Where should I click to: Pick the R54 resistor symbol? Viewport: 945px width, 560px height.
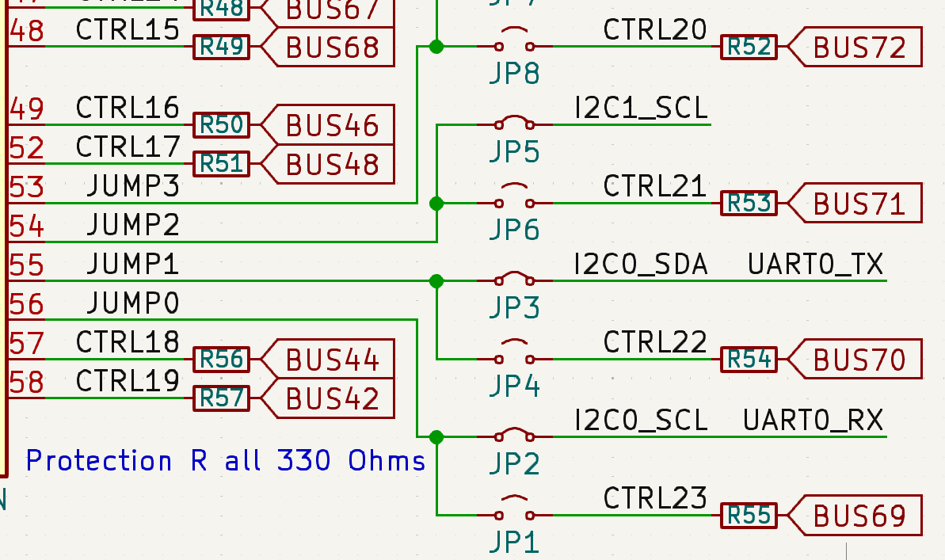click(x=749, y=360)
